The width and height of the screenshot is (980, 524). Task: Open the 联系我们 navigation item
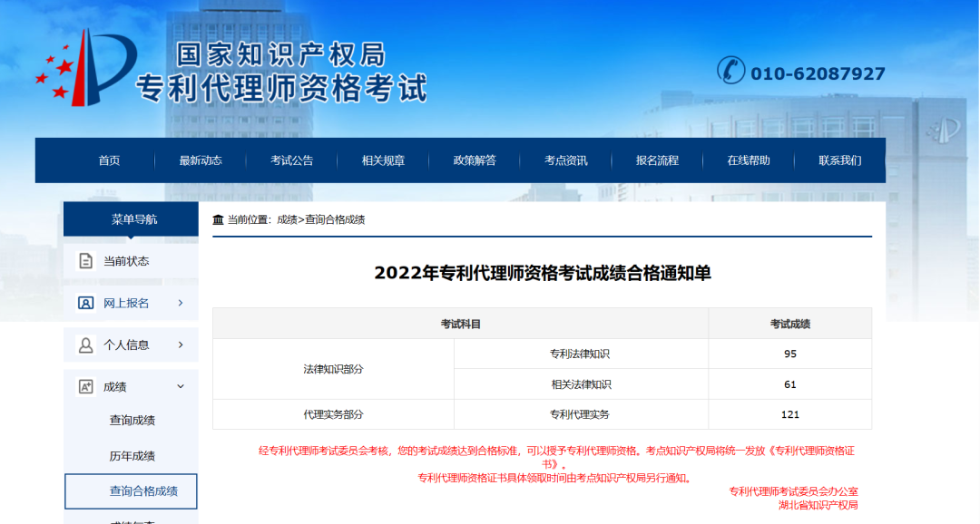point(840,160)
